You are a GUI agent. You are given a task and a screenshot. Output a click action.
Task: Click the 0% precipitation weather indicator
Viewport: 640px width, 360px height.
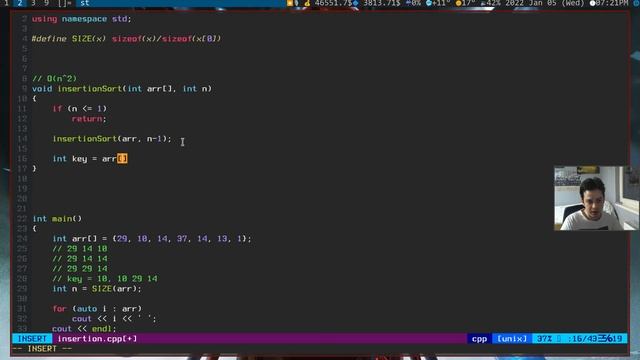[413, 3]
